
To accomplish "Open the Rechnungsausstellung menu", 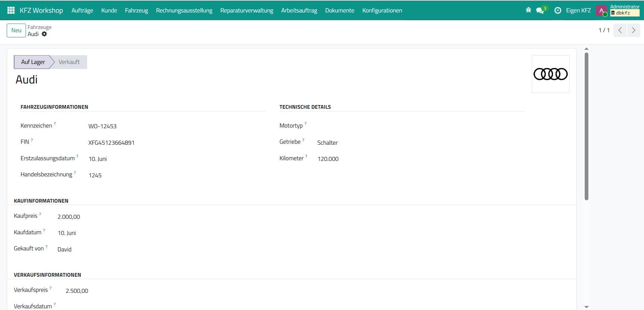I will pos(184,10).
